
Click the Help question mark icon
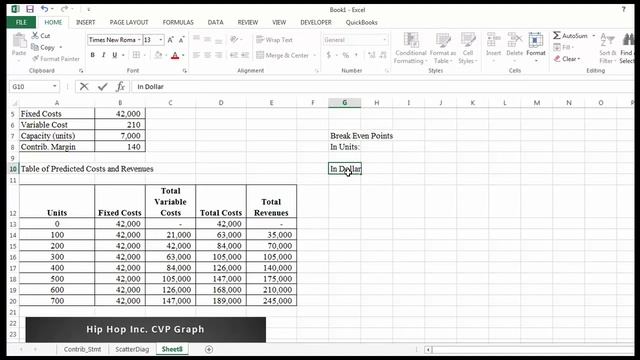[x=623, y=9]
